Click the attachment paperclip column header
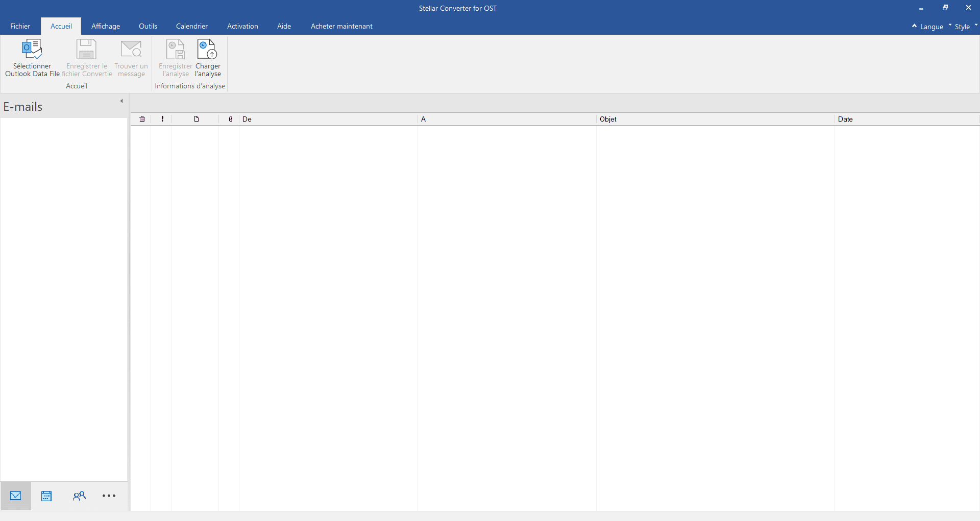Screen dimensions: 980x521 pos(231,119)
